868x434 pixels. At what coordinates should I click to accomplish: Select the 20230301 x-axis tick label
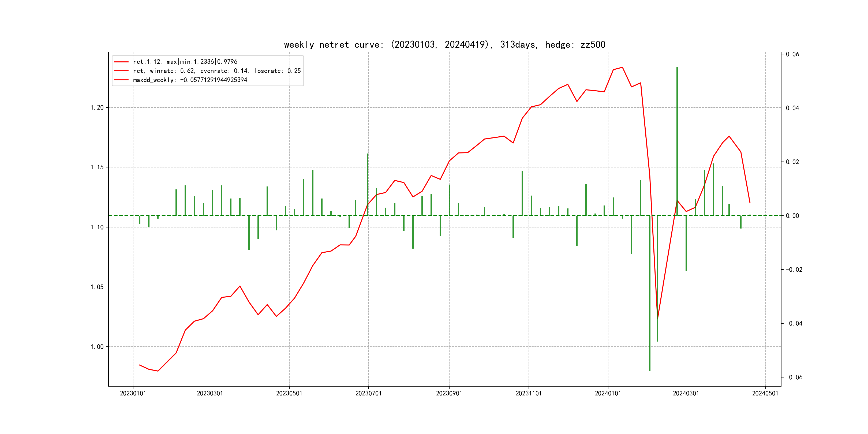[209, 394]
